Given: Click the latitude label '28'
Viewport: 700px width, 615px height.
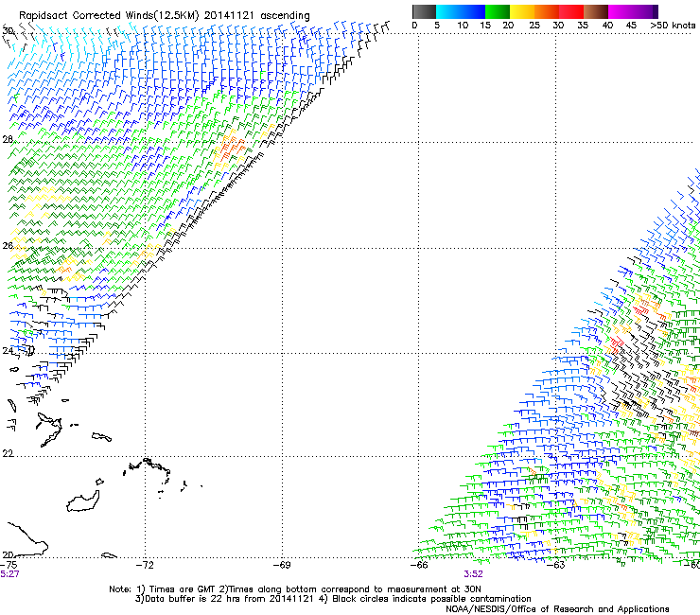Looking at the screenshot, I should [x=8, y=140].
